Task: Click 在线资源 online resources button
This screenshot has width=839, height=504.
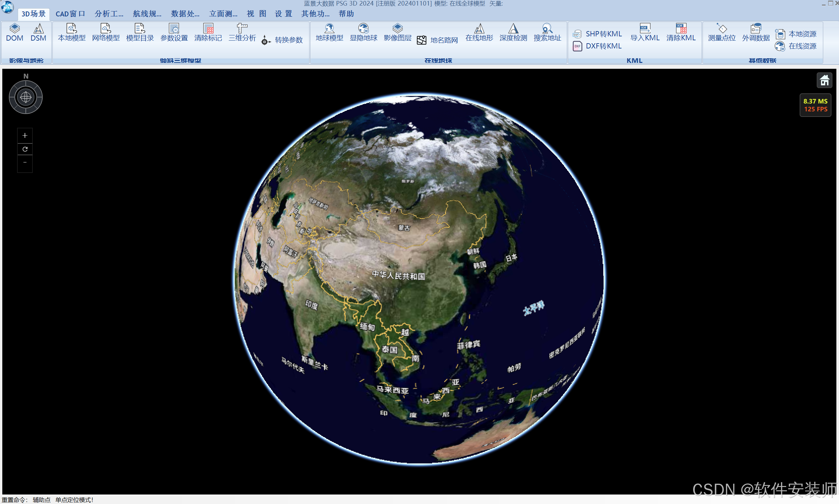Action: click(x=796, y=46)
